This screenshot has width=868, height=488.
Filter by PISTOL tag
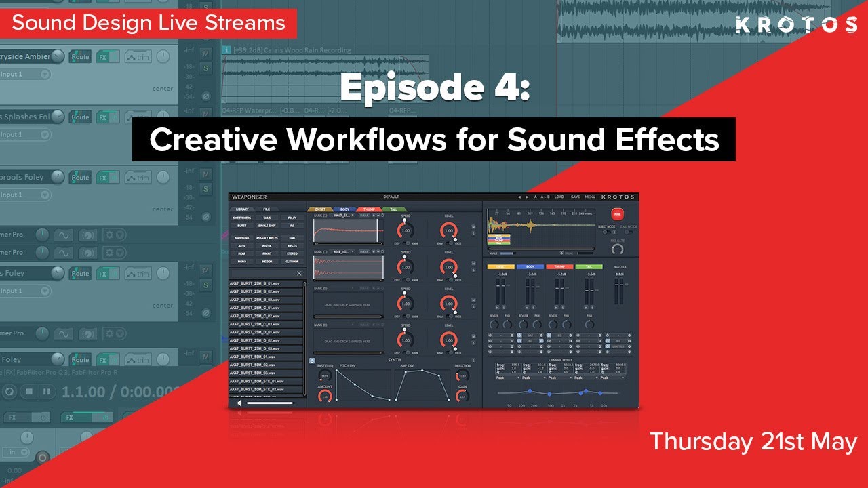click(267, 246)
